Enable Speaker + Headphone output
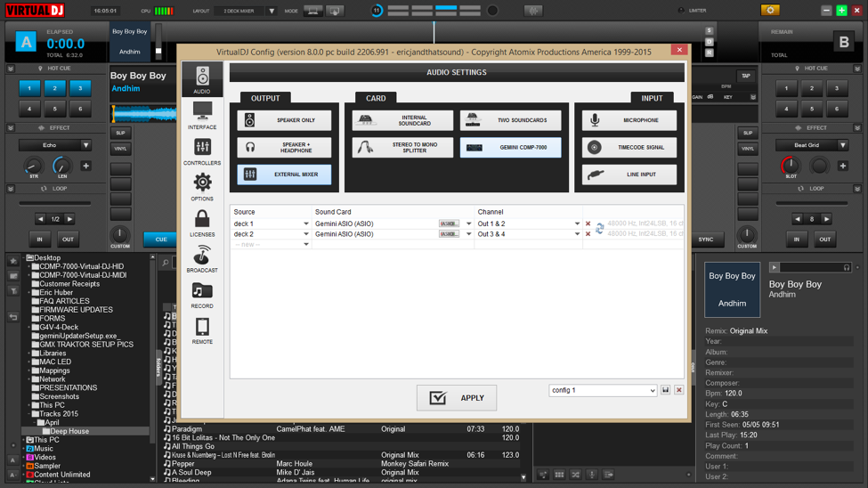This screenshot has height=488, width=868. pyautogui.click(x=284, y=147)
